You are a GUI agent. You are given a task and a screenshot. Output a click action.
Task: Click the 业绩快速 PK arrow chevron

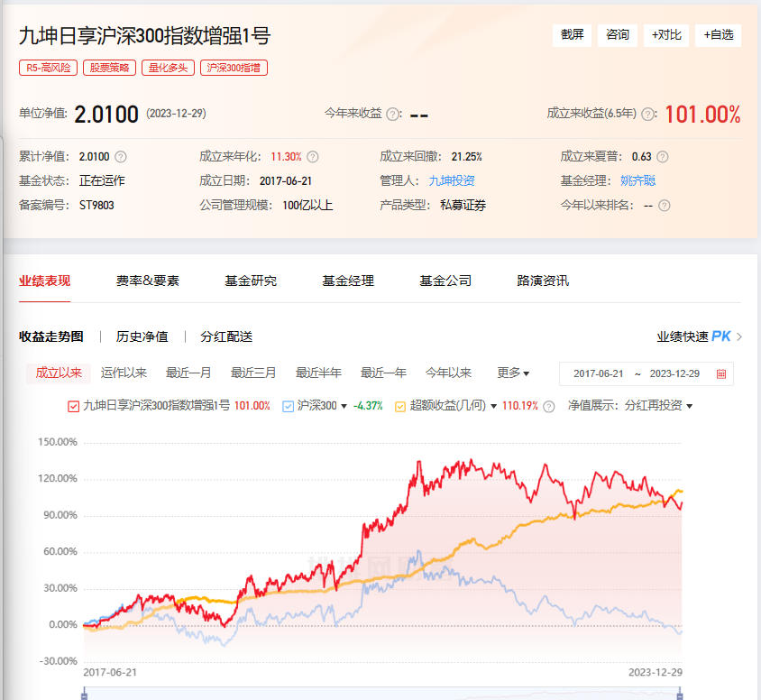[739, 336]
